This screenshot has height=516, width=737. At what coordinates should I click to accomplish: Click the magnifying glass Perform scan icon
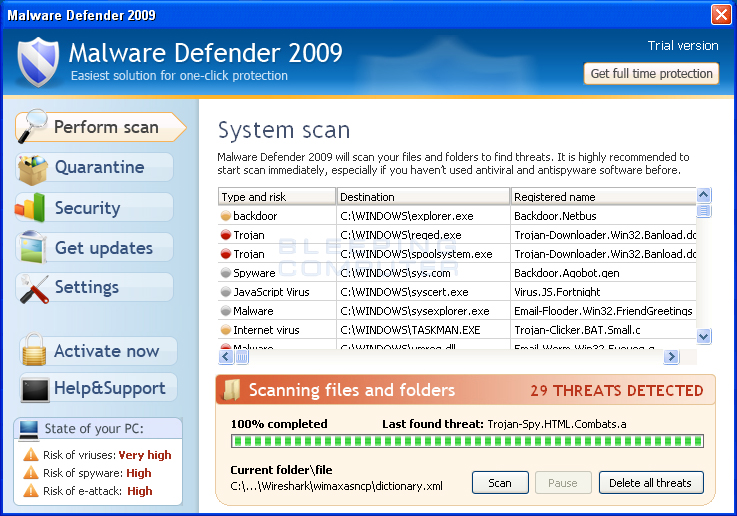32,125
